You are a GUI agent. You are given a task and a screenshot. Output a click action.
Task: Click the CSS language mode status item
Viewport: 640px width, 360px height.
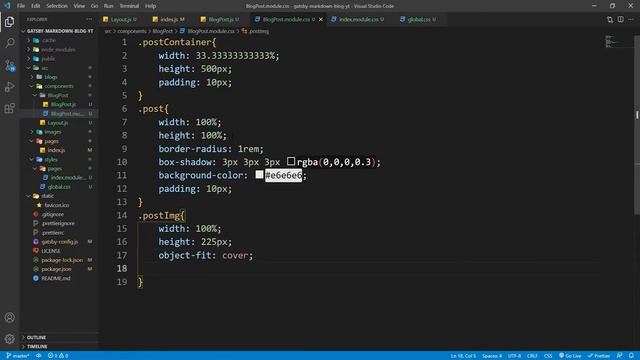(x=548, y=356)
